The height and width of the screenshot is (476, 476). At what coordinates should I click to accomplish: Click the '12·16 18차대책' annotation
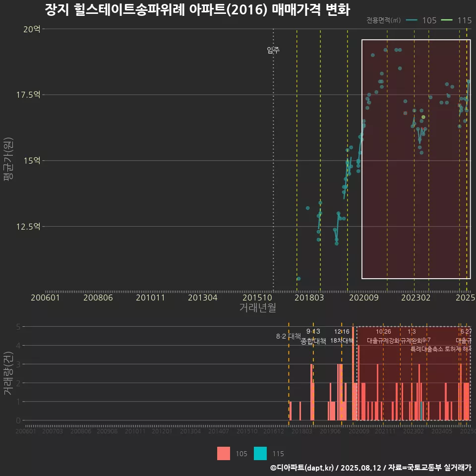342,336
